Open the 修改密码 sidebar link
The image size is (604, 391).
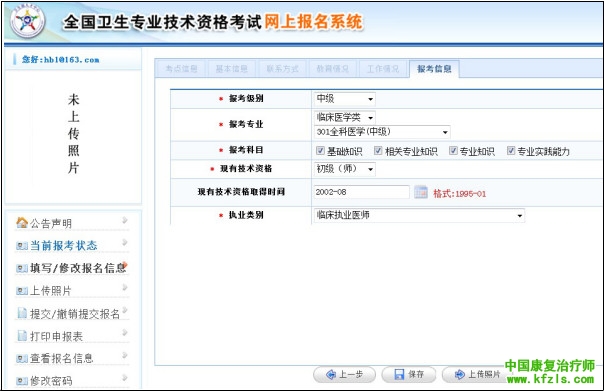51,381
